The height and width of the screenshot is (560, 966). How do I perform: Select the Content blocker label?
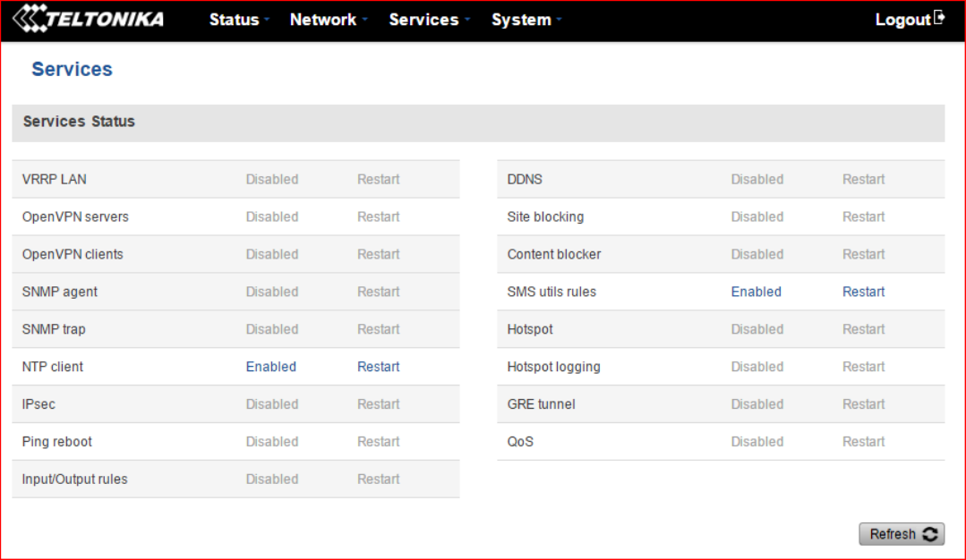coord(554,254)
